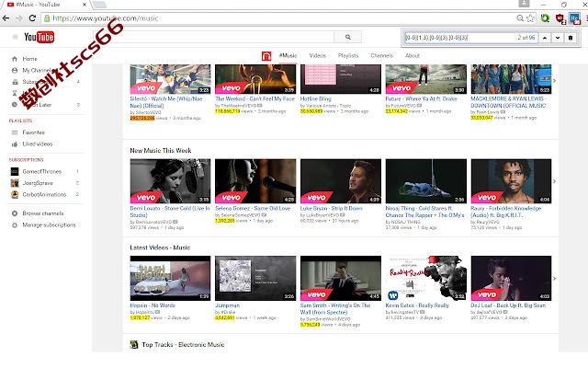Open the blue Regex search extension icon
The image size is (588, 368).
click(x=574, y=18)
